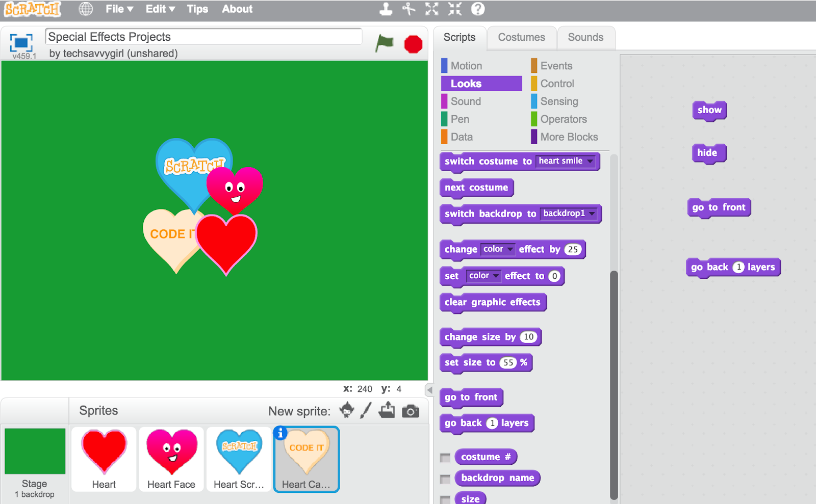Select the Shrink sprite tool
This screenshot has width=816, height=504.
tap(454, 9)
